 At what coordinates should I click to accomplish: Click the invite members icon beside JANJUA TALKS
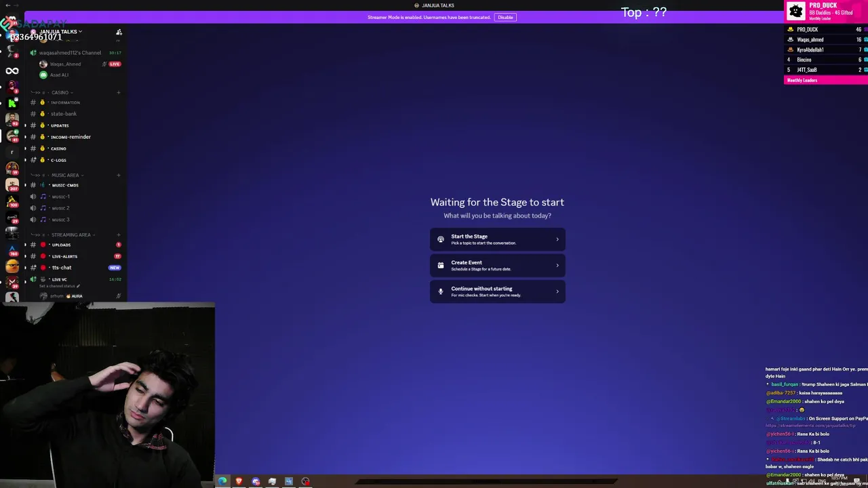click(x=119, y=32)
